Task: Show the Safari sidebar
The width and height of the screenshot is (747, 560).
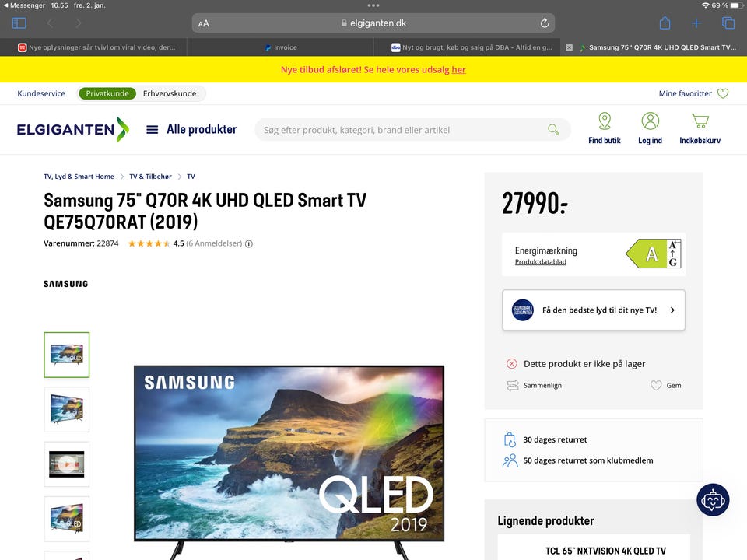Action: 19,23
